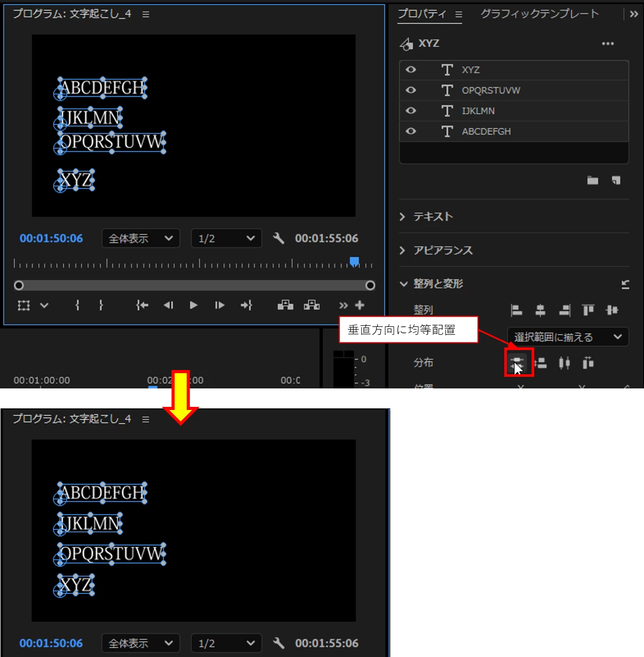Screen dimensions: 644x657
Task: Select OPQRSTUVW layer row in Properties
Action: pos(514,90)
